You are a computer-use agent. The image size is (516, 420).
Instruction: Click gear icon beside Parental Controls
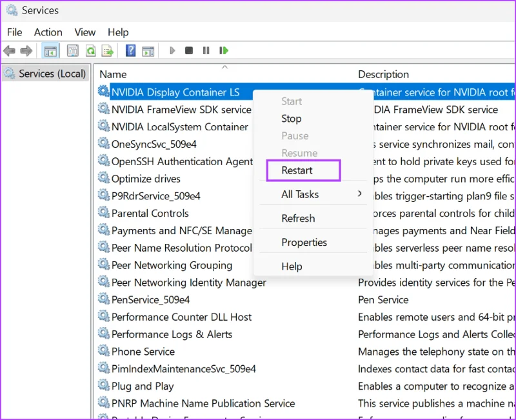coord(104,212)
